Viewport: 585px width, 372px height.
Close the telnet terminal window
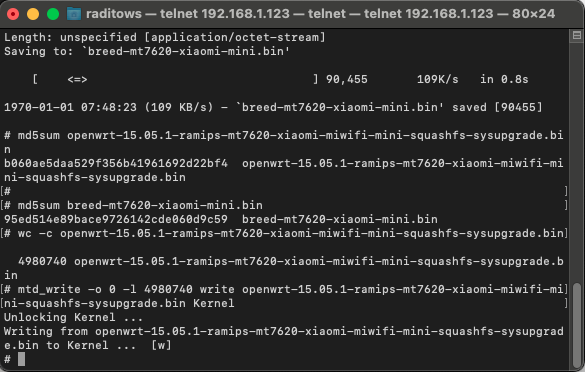point(13,14)
